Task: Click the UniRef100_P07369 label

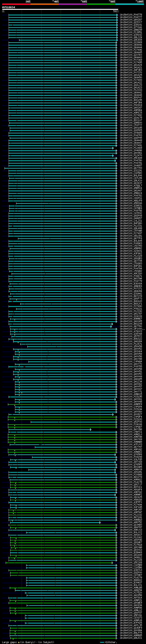Action: coord(131,60)
